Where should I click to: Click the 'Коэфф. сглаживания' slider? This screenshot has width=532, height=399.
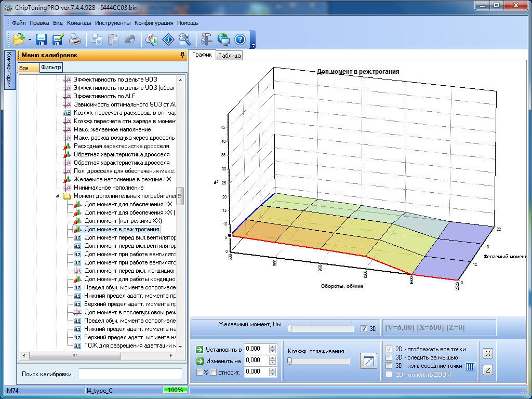tap(318, 361)
